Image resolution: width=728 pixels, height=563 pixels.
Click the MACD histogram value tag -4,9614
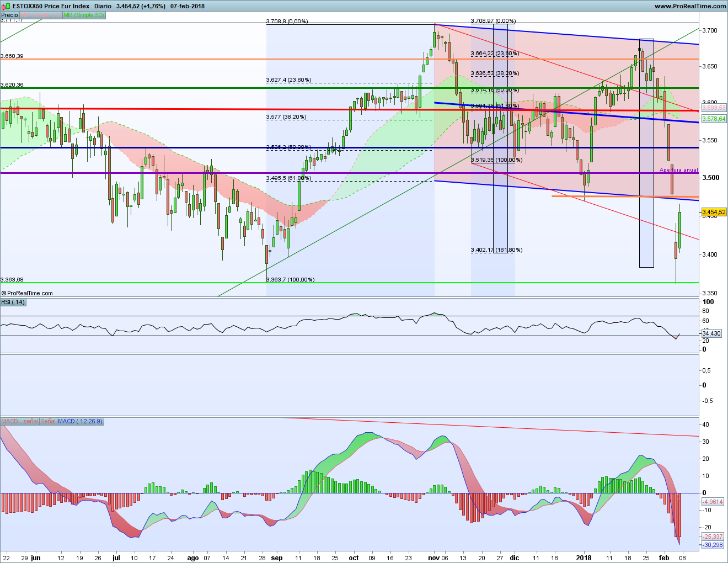pyautogui.click(x=713, y=502)
